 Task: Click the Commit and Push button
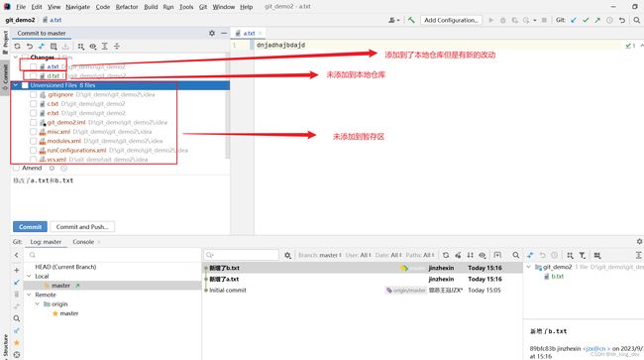pos(82,227)
